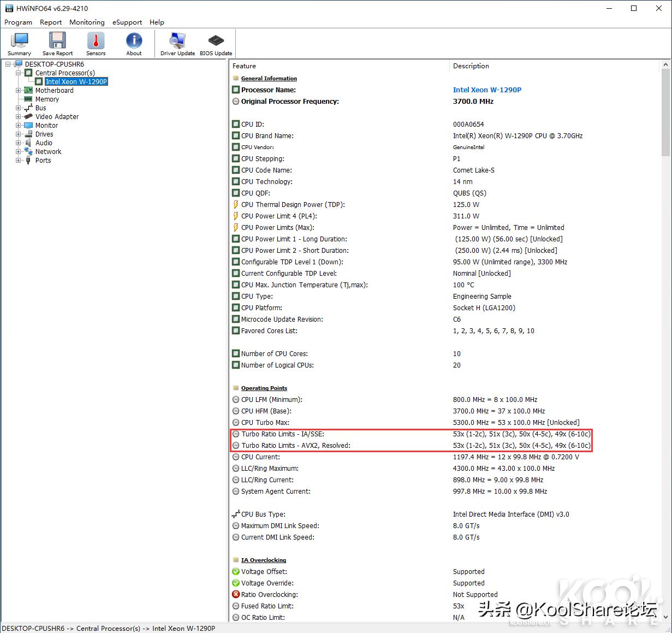Click the bus icon beside CPU Bus Type
The width and height of the screenshot is (672, 633).
tap(236, 514)
